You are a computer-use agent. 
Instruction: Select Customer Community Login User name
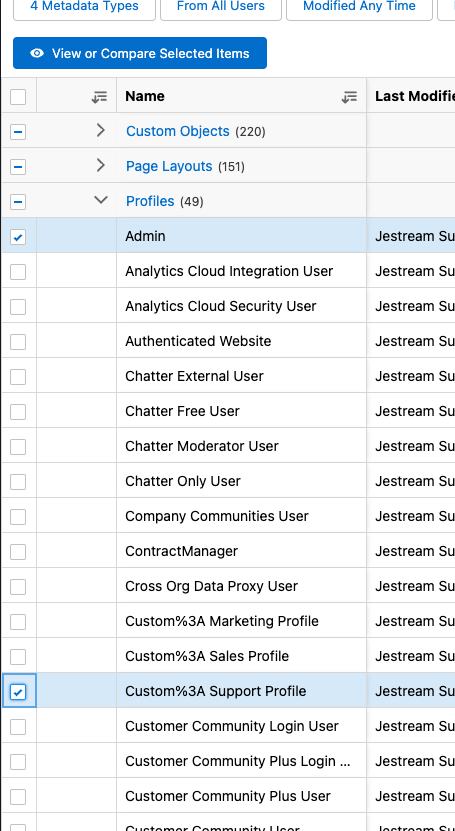coord(231,726)
